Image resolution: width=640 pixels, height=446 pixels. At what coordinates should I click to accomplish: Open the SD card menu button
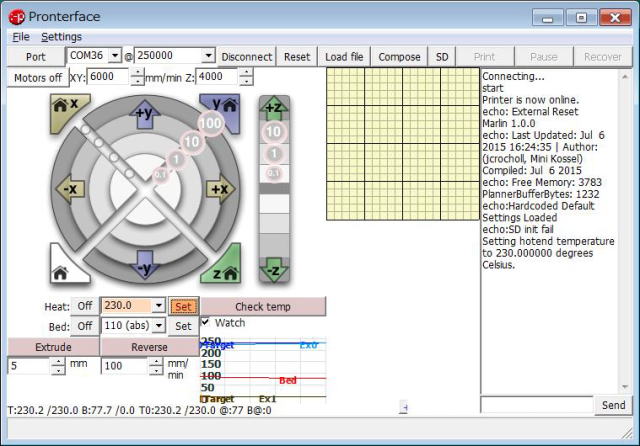[x=442, y=57]
